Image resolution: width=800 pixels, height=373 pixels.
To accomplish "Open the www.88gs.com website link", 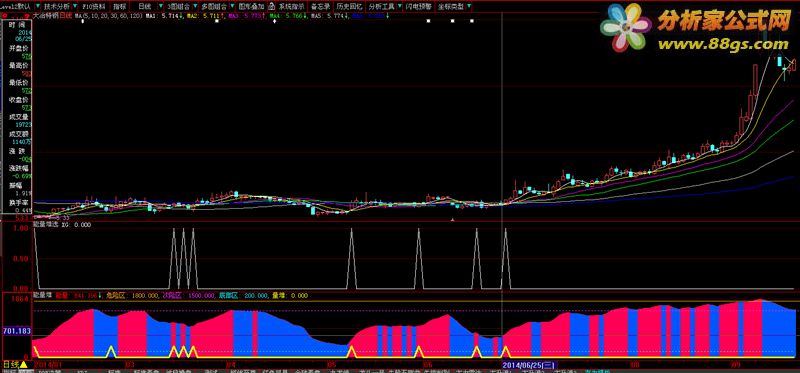I will pyautogui.click(x=723, y=45).
